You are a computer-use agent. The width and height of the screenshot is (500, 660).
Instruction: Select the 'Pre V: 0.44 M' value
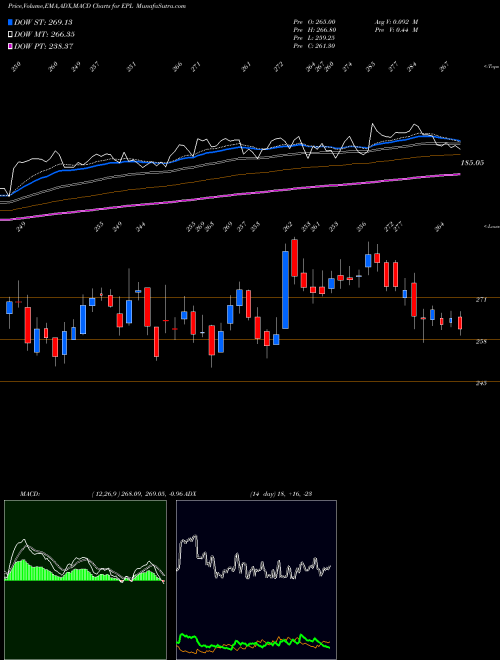[x=396, y=30]
